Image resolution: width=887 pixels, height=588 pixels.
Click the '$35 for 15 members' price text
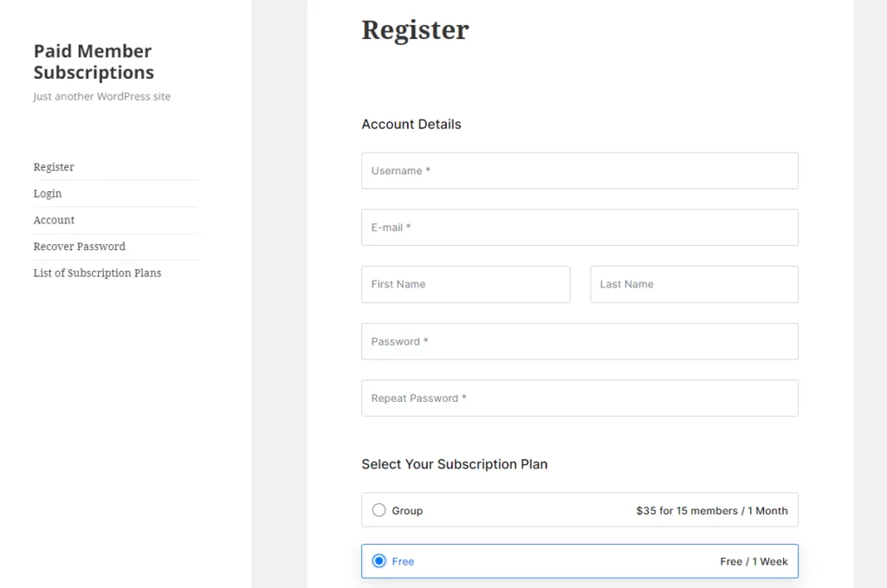coord(687,511)
